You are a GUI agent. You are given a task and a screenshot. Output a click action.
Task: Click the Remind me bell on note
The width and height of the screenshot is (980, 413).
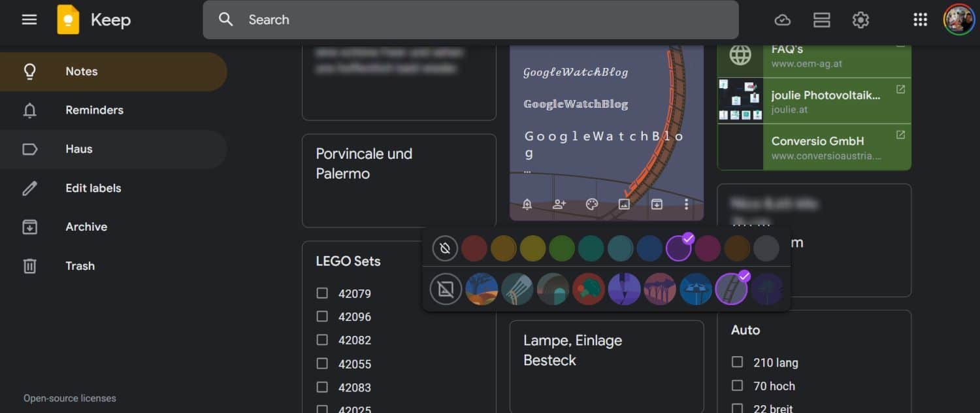click(x=527, y=205)
